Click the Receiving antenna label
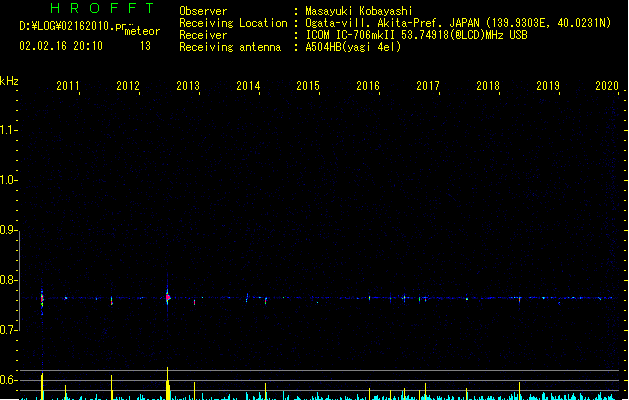The width and height of the screenshot is (629, 400). click(230, 47)
